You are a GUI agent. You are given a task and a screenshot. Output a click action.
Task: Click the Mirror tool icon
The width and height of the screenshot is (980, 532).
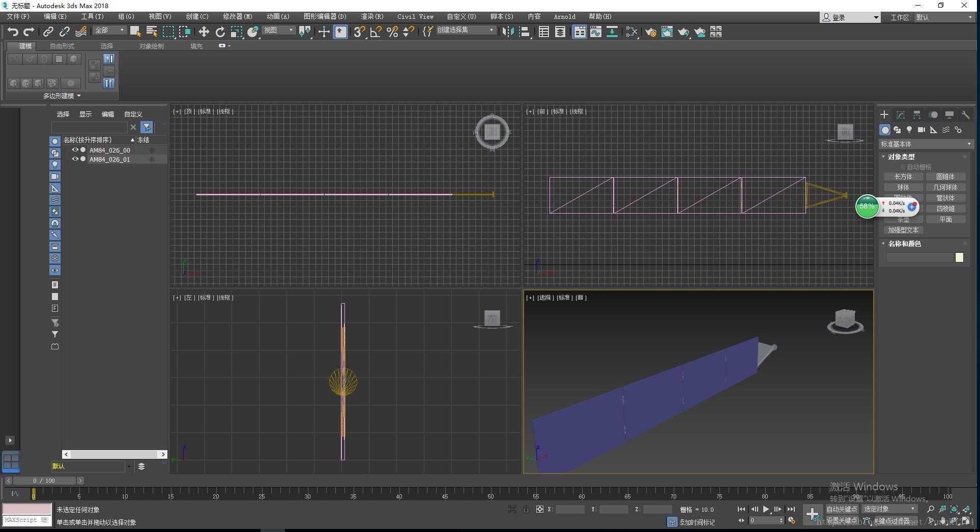(x=508, y=32)
